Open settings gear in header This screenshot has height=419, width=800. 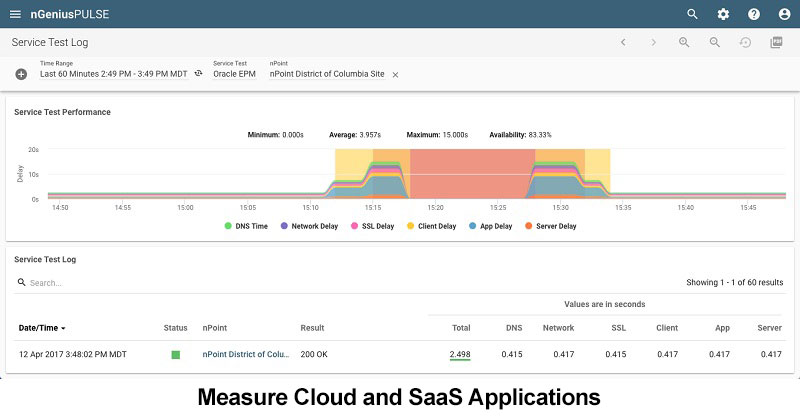click(x=723, y=14)
